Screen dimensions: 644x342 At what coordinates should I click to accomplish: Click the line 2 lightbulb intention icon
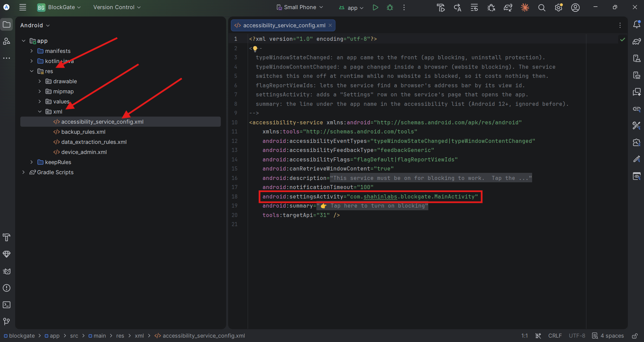(255, 49)
